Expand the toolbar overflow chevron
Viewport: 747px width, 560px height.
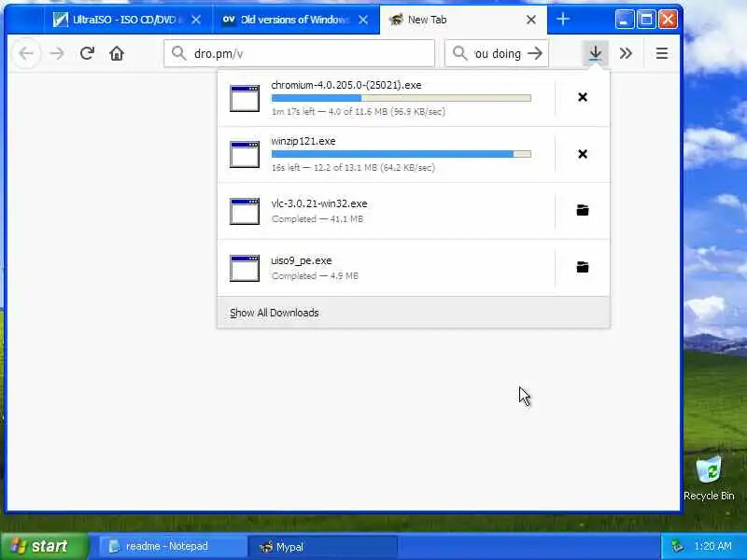626,53
